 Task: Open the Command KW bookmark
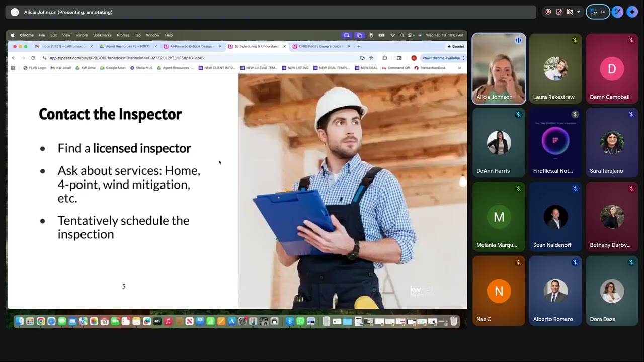pos(396,68)
